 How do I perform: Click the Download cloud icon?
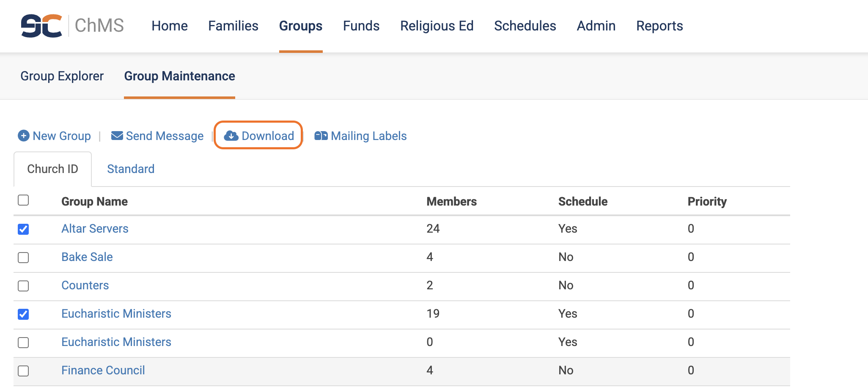click(231, 136)
